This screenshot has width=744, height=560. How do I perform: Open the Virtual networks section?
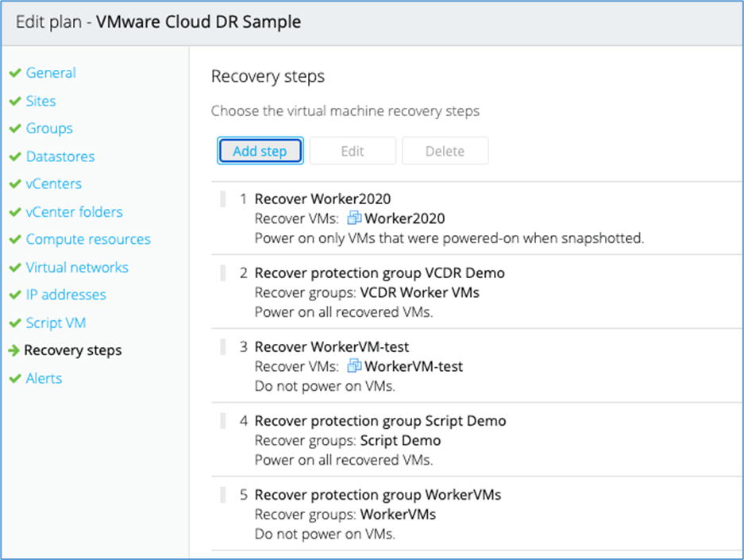point(77,268)
